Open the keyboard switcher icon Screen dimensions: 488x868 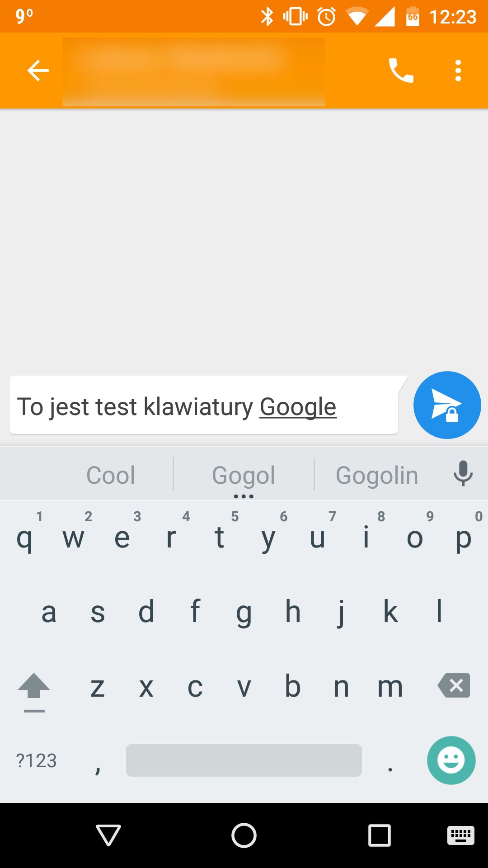coord(460,835)
